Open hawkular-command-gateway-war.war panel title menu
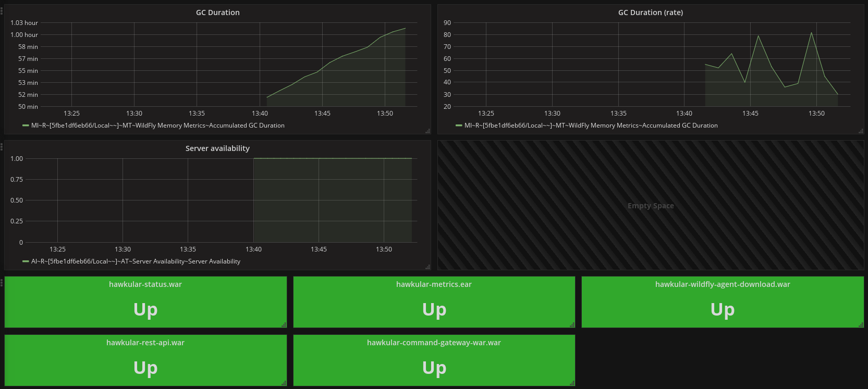868x389 pixels. click(x=434, y=343)
